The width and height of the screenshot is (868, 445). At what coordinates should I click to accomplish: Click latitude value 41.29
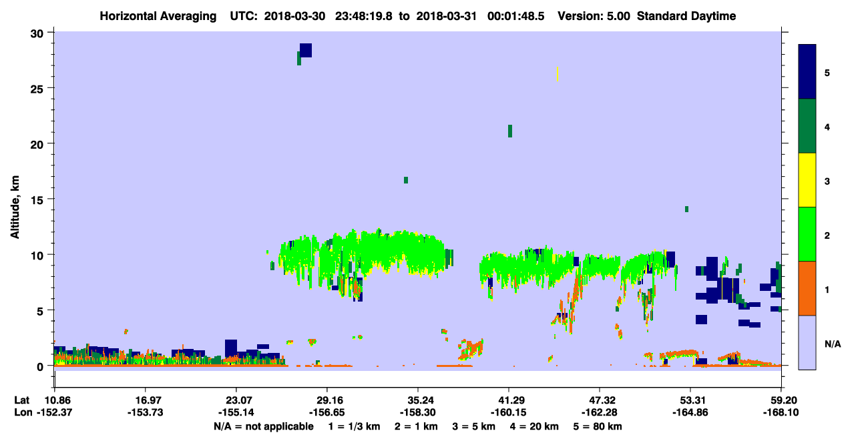click(x=509, y=400)
